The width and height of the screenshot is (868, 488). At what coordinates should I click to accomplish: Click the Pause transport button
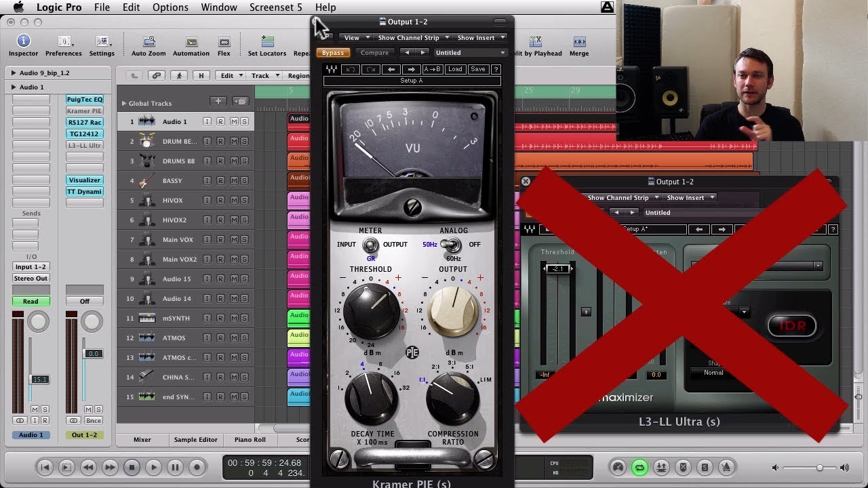(x=175, y=467)
